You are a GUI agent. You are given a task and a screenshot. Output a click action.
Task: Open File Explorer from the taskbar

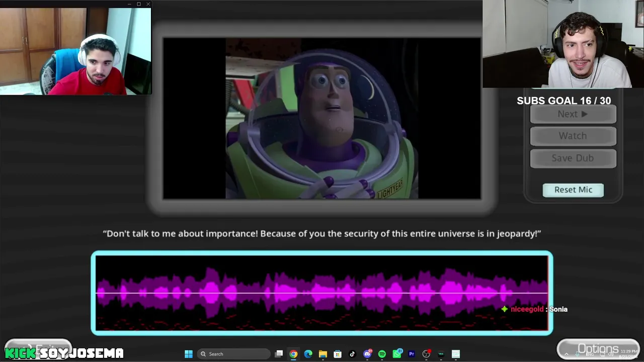(323, 354)
